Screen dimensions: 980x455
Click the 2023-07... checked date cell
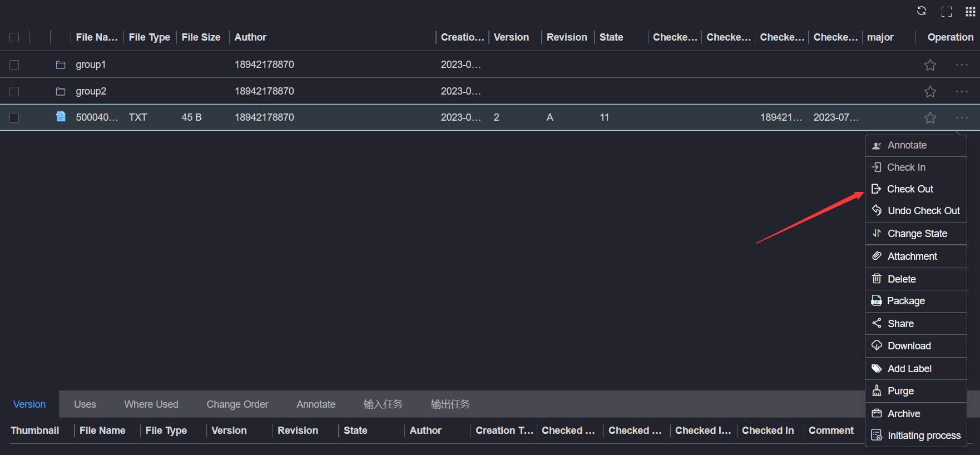tap(836, 117)
